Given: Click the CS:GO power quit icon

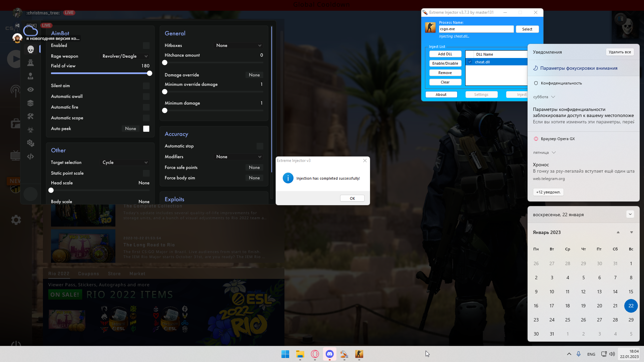Looking at the screenshot, I should (16, 344).
